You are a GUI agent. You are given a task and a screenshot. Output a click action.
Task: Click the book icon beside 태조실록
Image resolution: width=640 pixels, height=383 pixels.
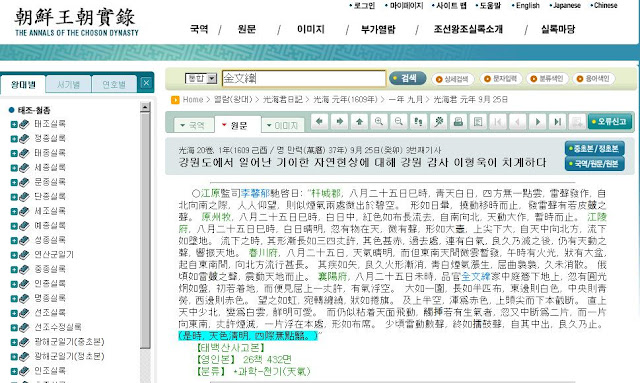[24, 124]
